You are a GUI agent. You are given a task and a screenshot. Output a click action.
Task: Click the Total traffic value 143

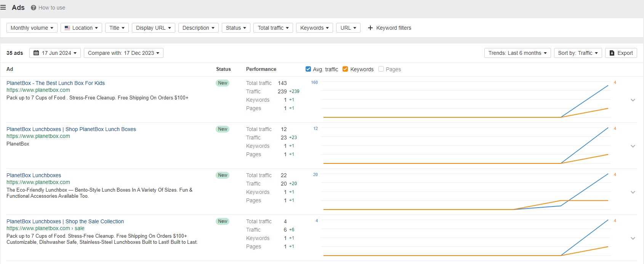click(x=282, y=83)
